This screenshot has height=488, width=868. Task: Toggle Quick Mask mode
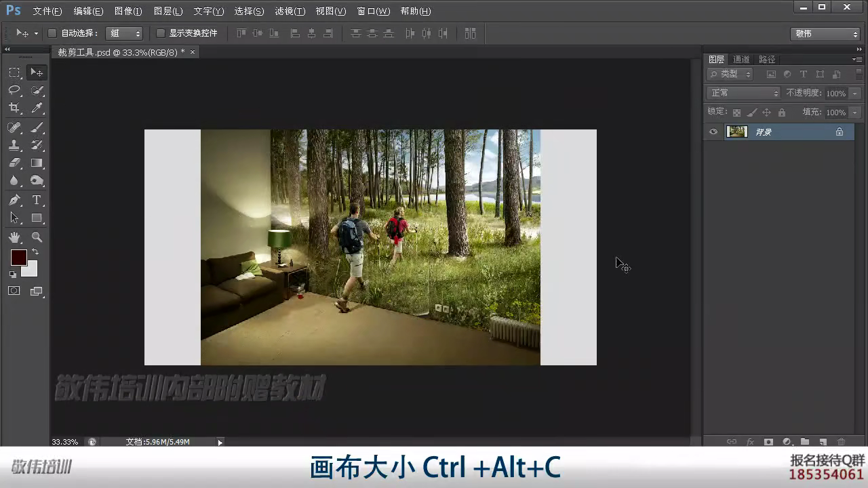(x=14, y=291)
